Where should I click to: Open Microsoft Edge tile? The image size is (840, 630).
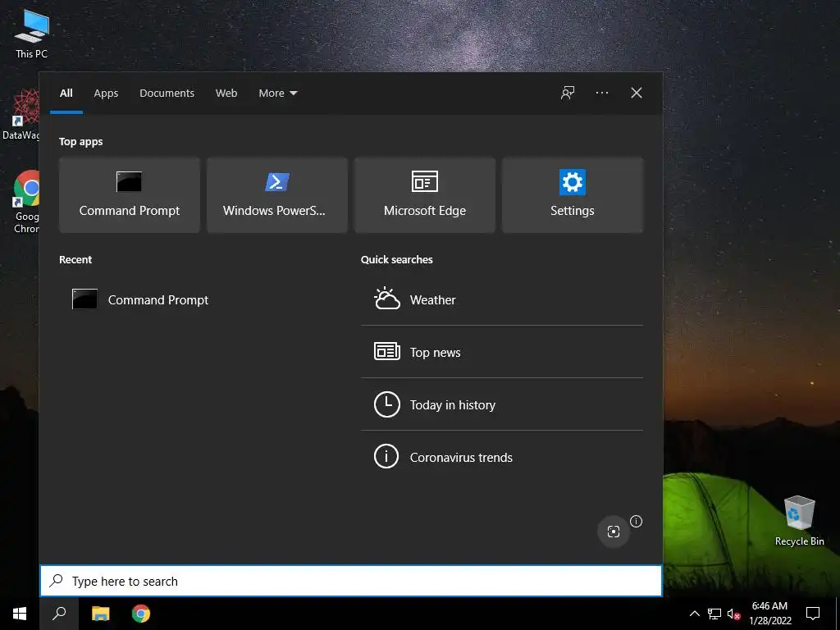point(425,195)
